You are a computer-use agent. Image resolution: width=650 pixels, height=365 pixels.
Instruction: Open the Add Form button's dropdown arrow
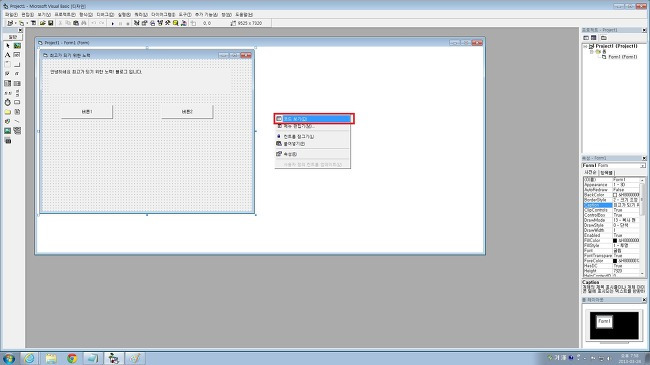coord(27,23)
